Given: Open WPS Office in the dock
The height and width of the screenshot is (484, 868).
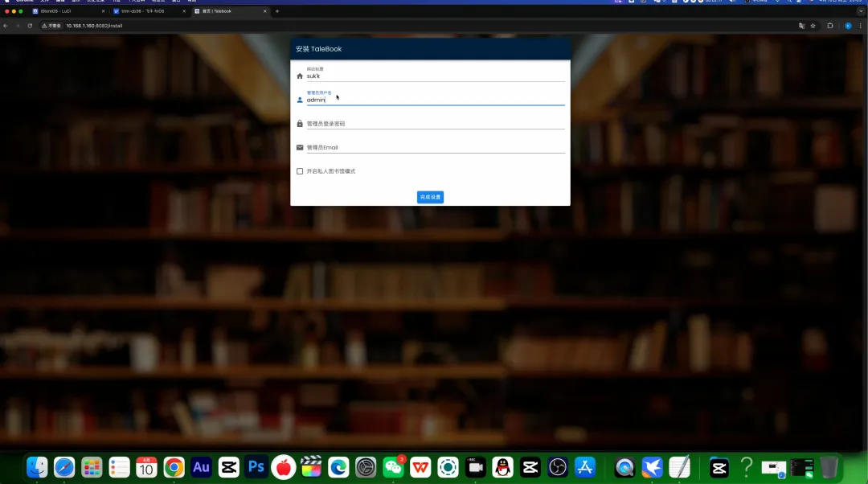Looking at the screenshot, I should (x=420, y=467).
